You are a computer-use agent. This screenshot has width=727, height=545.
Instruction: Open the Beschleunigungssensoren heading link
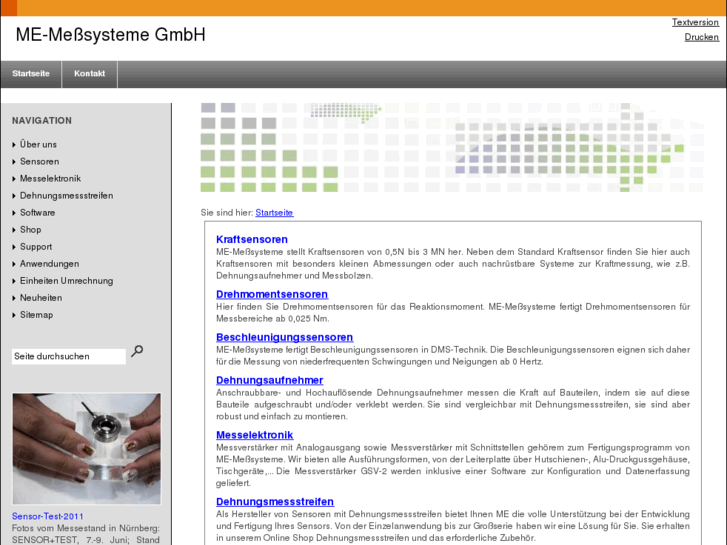[285, 337]
